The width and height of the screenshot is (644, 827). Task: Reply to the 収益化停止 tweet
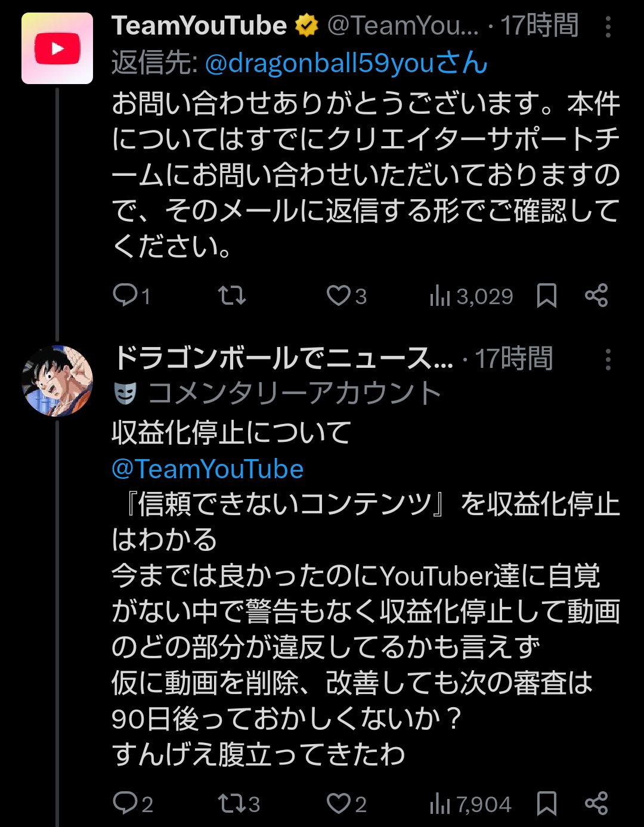coord(125,804)
